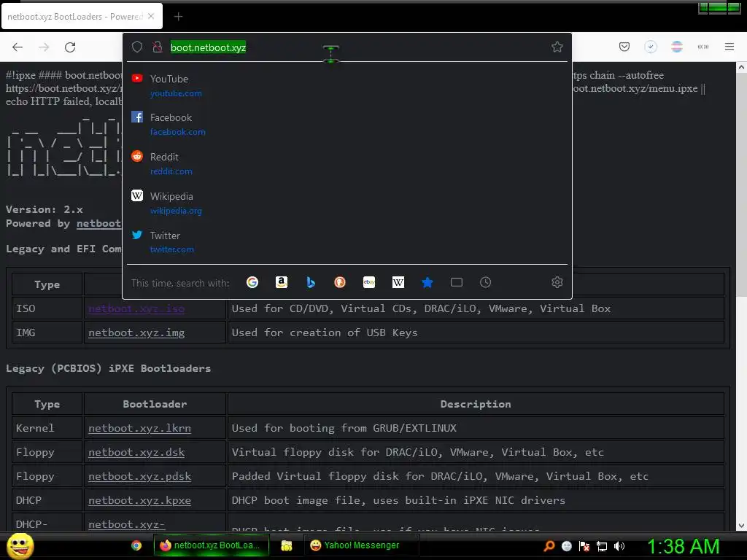This screenshot has width=747, height=560.
Task: Switch to netboot.xyz Firefox taskbar button
Action: point(211,545)
